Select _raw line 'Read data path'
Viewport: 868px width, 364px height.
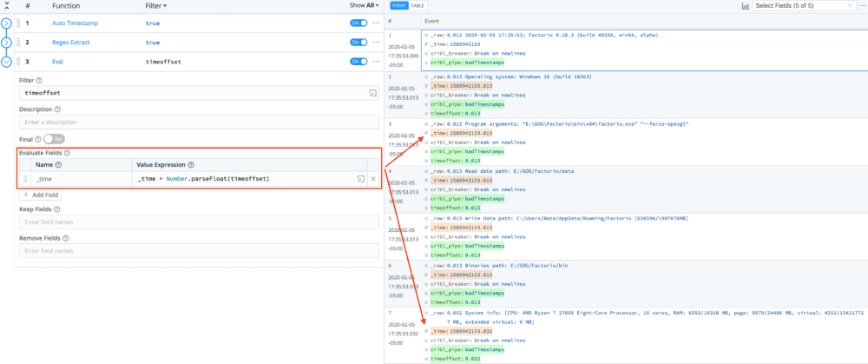point(502,170)
